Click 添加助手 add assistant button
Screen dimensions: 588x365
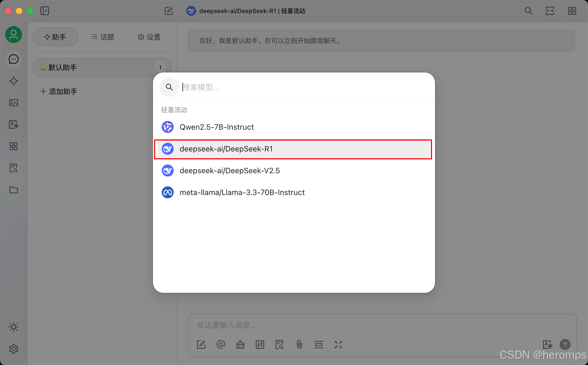(x=59, y=92)
